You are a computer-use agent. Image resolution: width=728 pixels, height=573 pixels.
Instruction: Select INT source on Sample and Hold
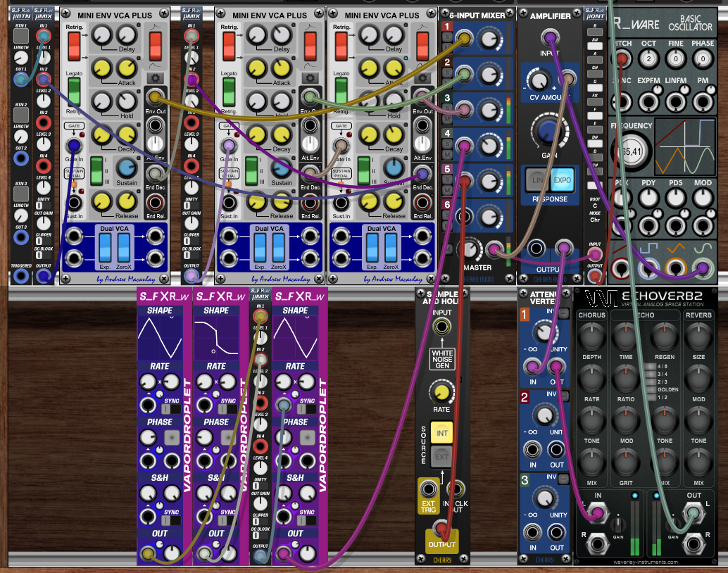(441, 433)
